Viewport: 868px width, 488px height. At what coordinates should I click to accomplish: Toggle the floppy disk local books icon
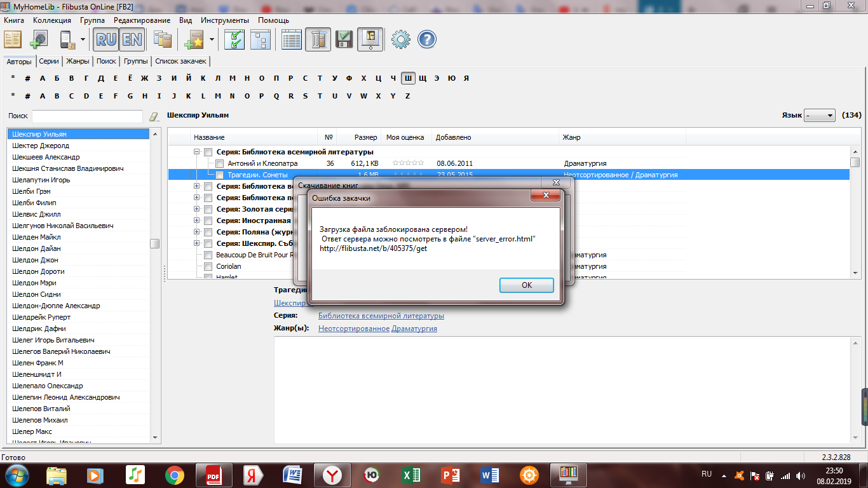(x=344, y=39)
